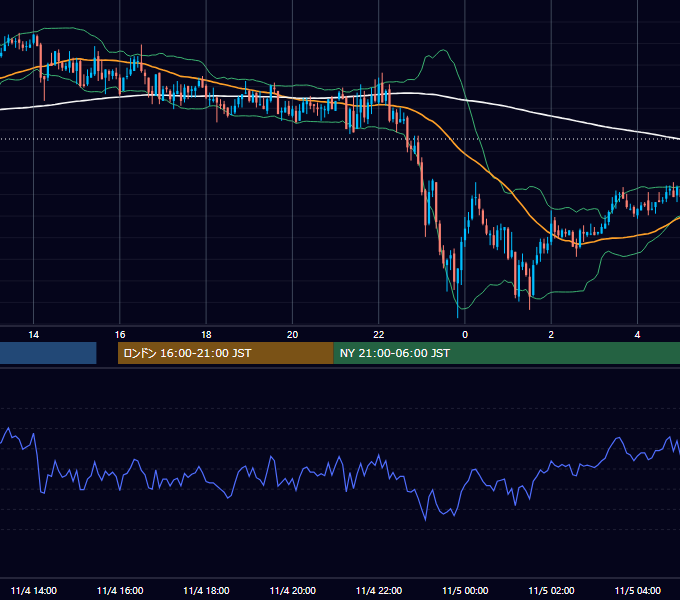Screen dimensions: 680x600
Task: Select the 0 hour axis label
Action: click(x=465, y=335)
